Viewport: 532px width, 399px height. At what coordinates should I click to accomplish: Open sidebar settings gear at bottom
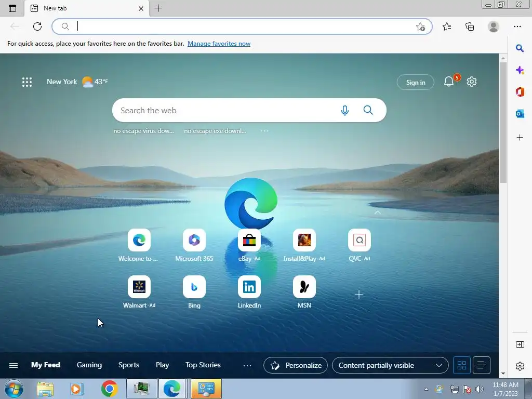pyautogui.click(x=520, y=366)
